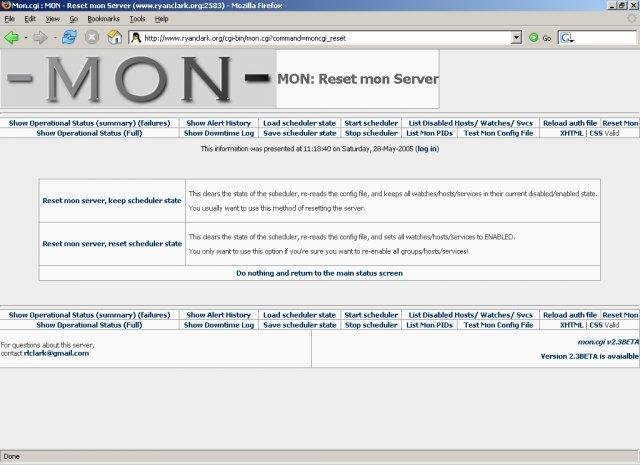Open the Go menu
Screen dimensions: 640x465
pyautogui.click(x=73, y=19)
